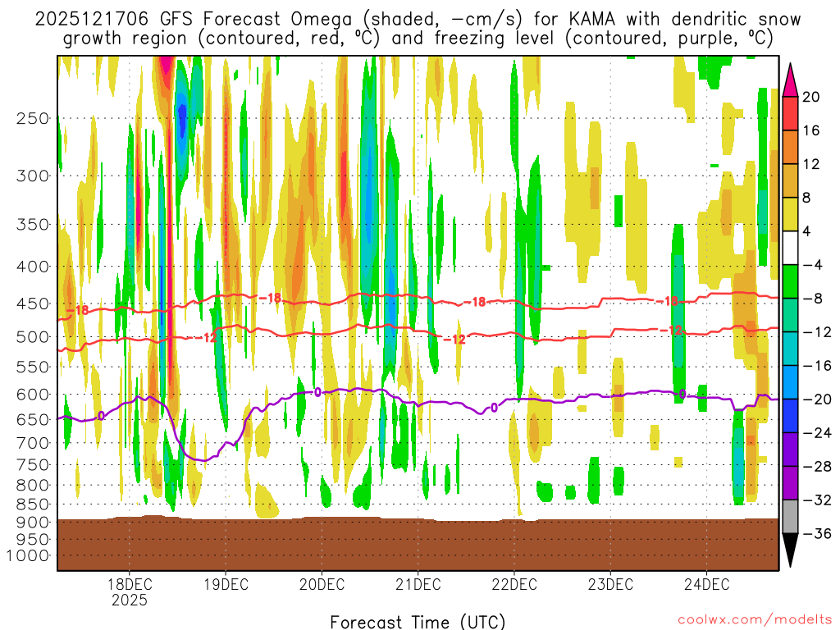
Task: Click the yellow 4-8 colorbar segment
Action: (790, 214)
